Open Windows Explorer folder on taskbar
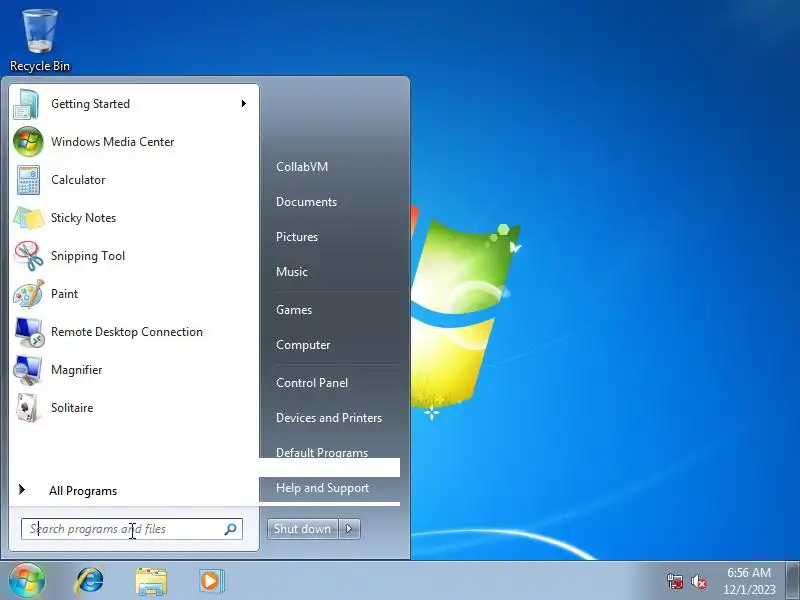800x600 pixels. click(151, 581)
